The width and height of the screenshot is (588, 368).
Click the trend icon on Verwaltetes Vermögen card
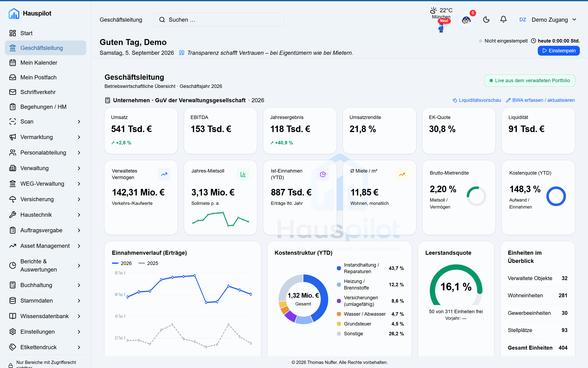(x=164, y=174)
